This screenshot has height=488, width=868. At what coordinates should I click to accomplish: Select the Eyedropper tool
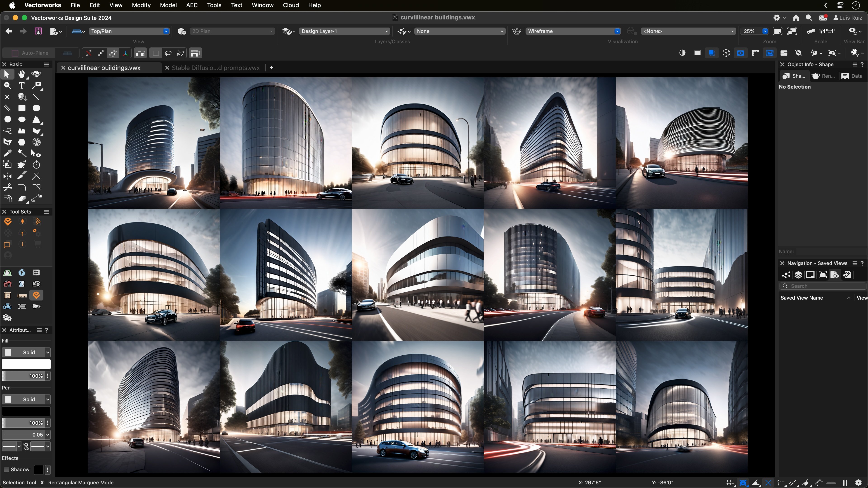click(x=8, y=153)
